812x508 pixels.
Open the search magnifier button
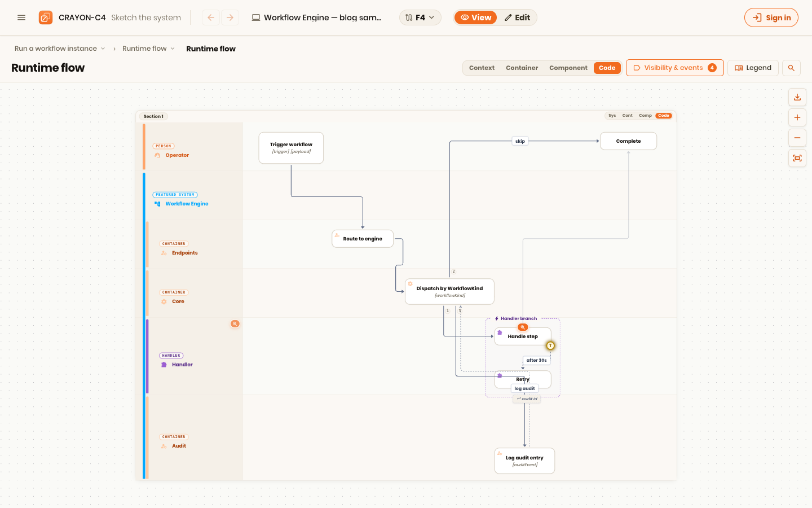[791, 68]
